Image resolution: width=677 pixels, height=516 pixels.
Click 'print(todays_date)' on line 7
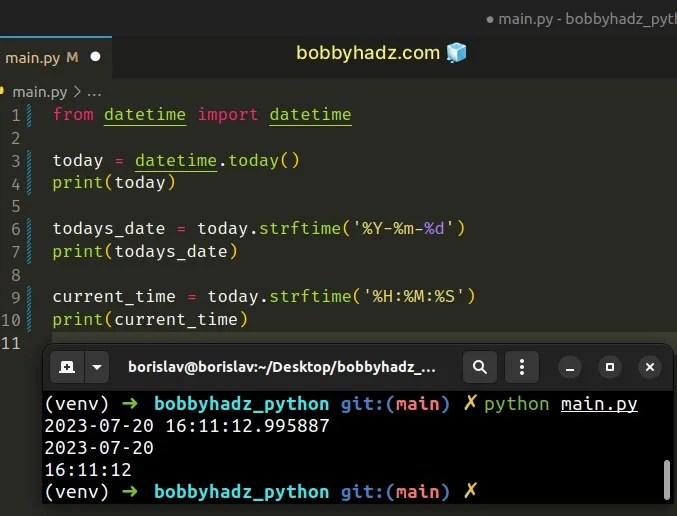145,251
